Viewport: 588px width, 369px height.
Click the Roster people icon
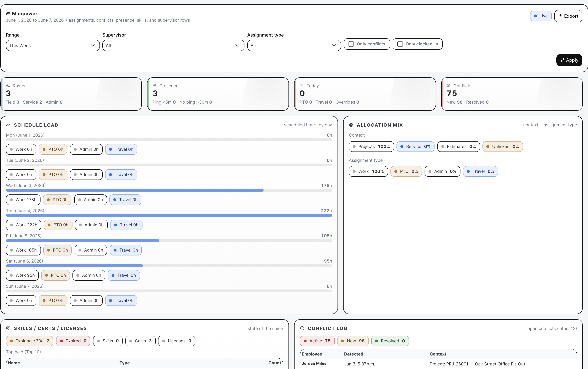[8, 86]
